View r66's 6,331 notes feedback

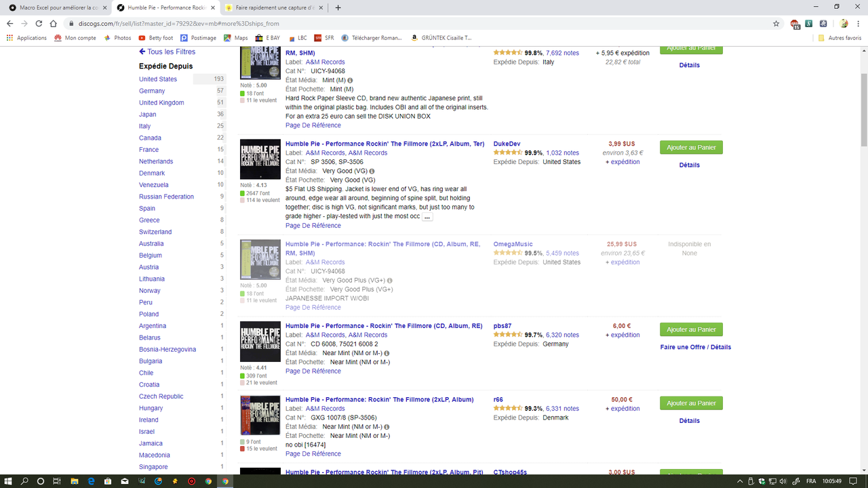click(562, 409)
